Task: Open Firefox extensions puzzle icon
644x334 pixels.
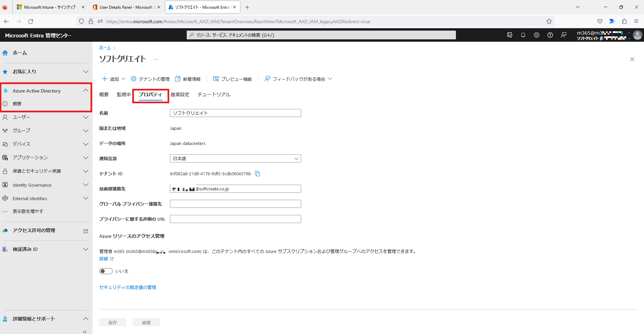Action: [x=624, y=21]
